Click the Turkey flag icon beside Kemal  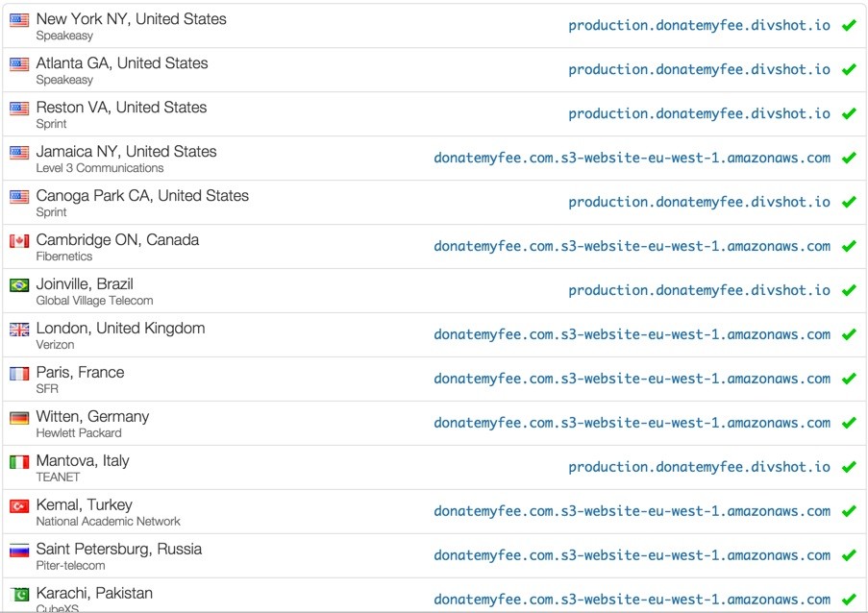click(x=19, y=506)
